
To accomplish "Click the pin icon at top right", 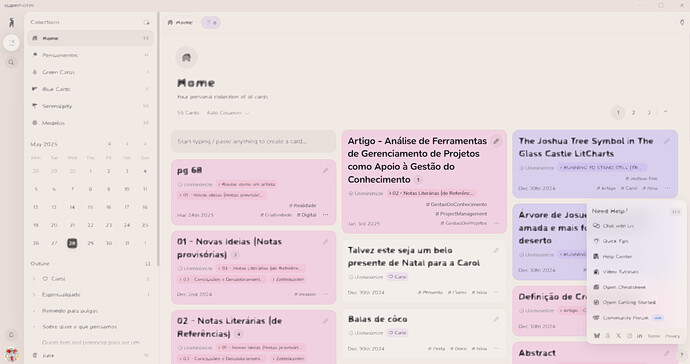I will pyautogui.click(x=682, y=22).
